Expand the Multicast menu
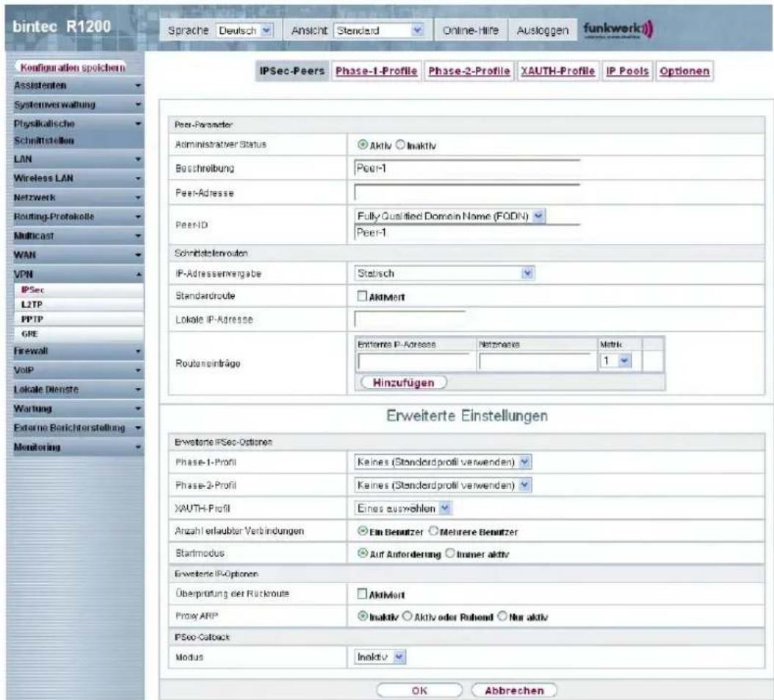Screen dimensions: 774x700 coord(76,236)
